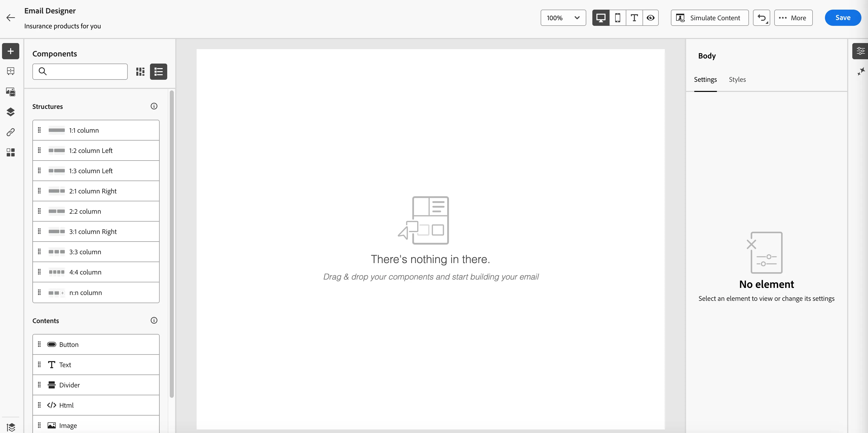
Task: Open the Add components plus icon
Action: 10,51
